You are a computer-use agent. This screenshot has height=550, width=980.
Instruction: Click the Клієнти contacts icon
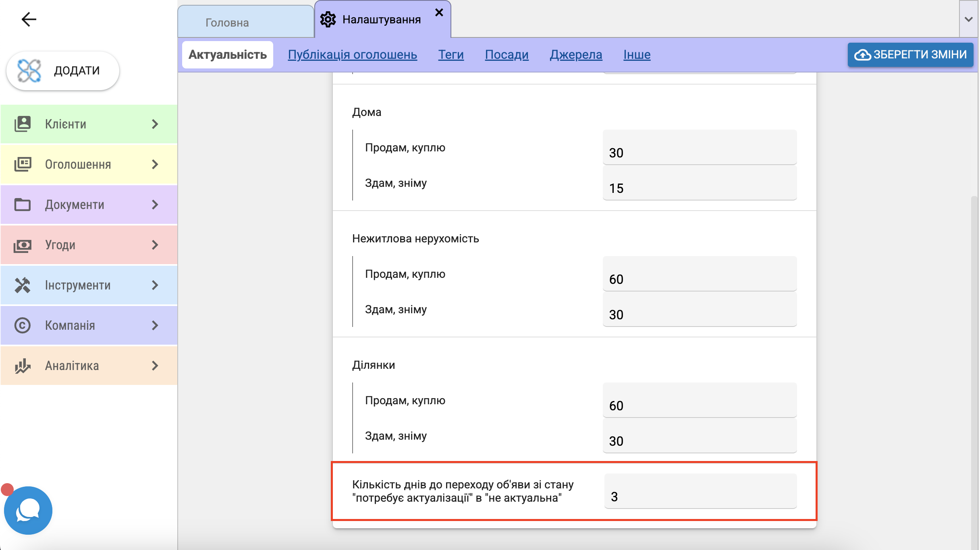pos(23,124)
